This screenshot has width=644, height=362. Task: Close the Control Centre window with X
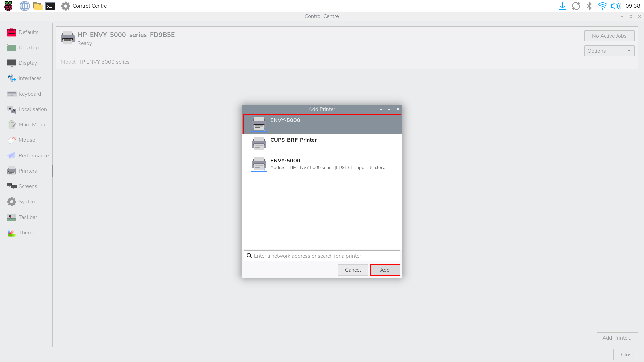[640, 16]
